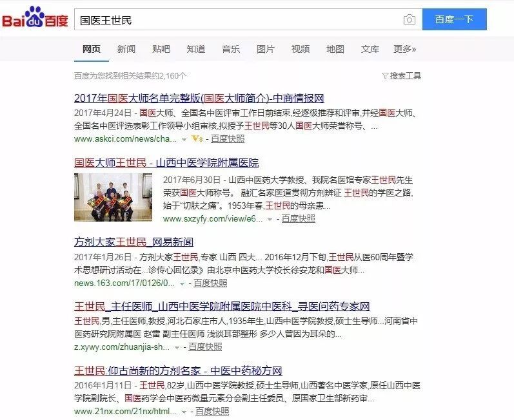Select the 网页 tab
Screen dimensions: 514x420
(92, 49)
